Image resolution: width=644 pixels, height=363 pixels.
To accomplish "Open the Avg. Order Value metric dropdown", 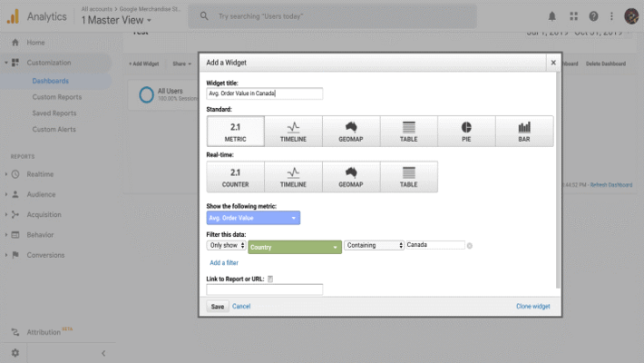I will coord(253,218).
